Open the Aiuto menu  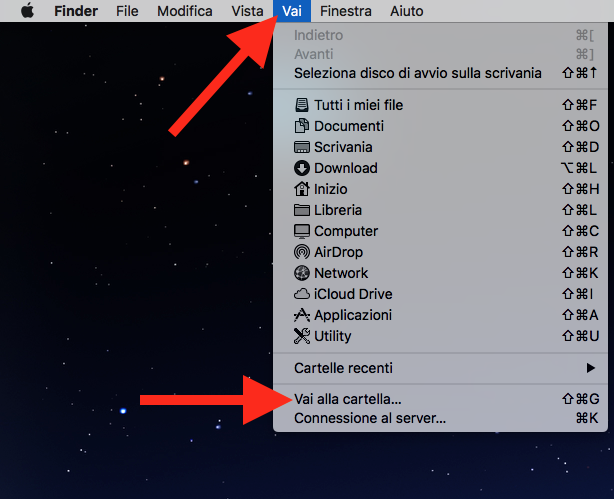tap(406, 11)
